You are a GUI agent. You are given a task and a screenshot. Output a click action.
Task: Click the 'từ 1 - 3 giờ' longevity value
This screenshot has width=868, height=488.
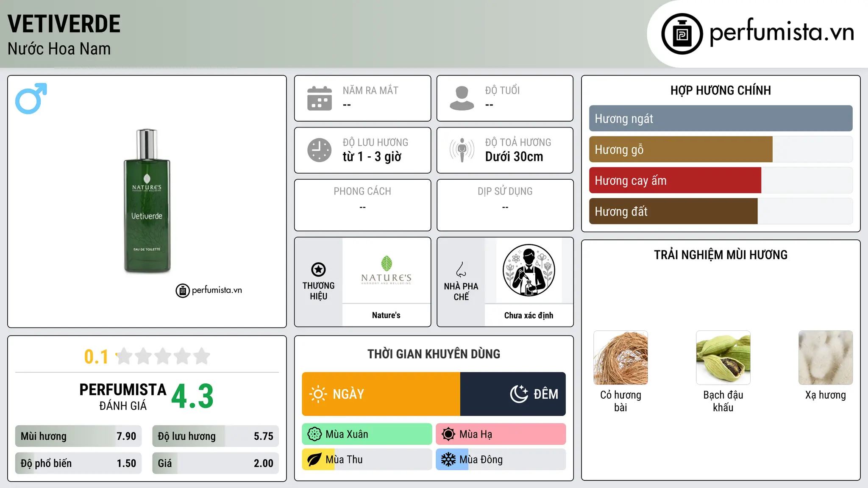[372, 157]
